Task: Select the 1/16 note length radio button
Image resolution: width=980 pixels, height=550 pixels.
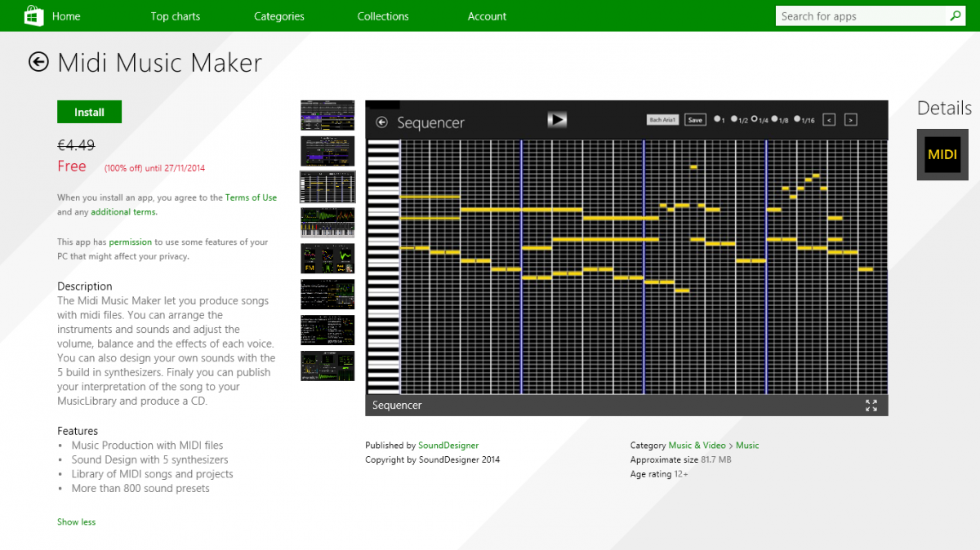Action: 798,119
